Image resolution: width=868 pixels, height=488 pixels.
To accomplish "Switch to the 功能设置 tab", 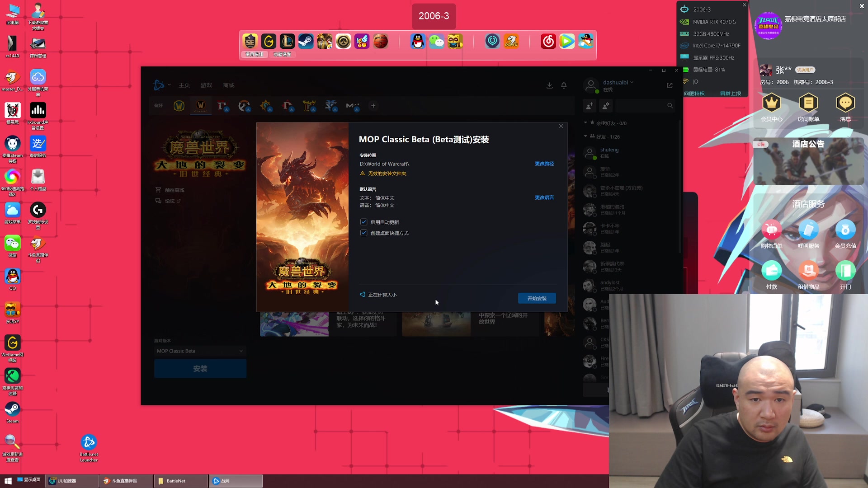I will point(282,54).
